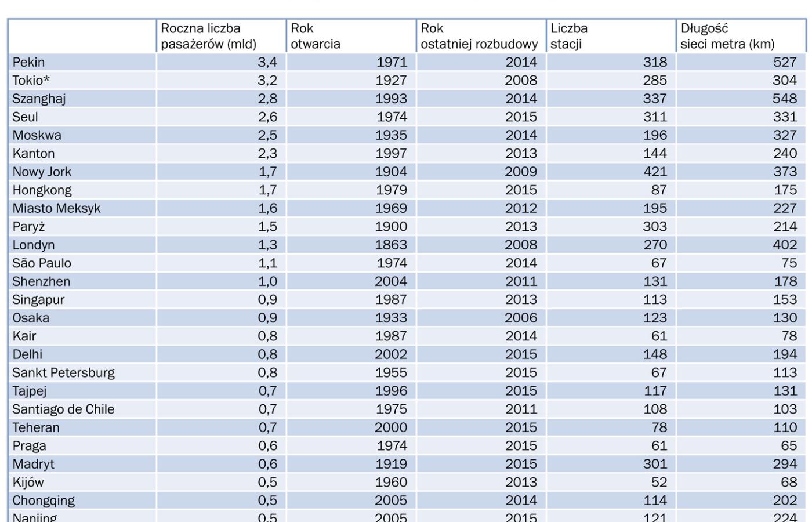Click Pekin's passenger value 3,4

click(x=267, y=62)
